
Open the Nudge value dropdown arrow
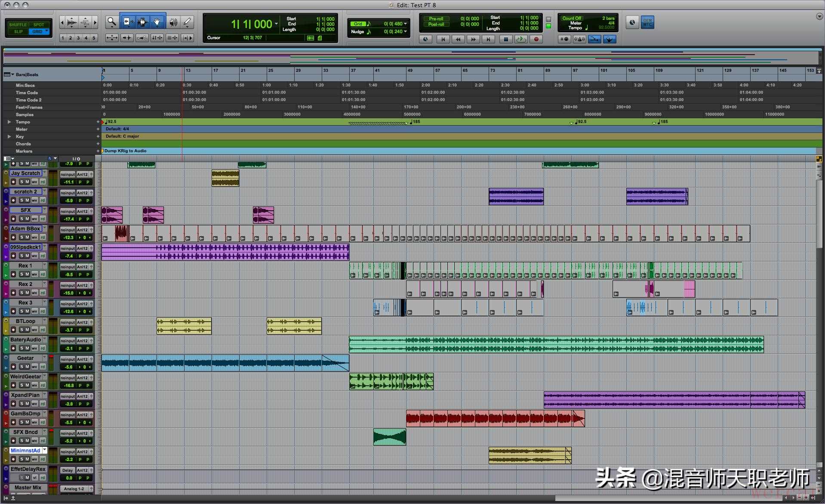(x=405, y=32)
